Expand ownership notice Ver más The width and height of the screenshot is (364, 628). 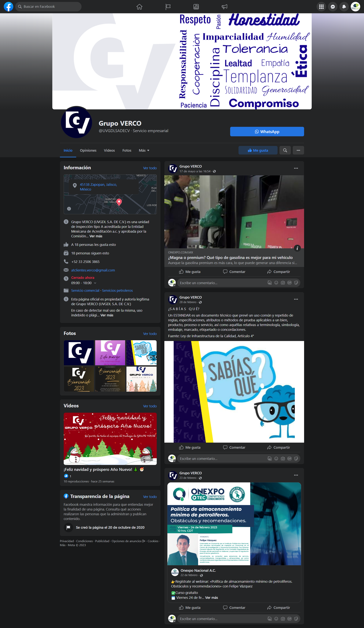[x=107, y=315]
